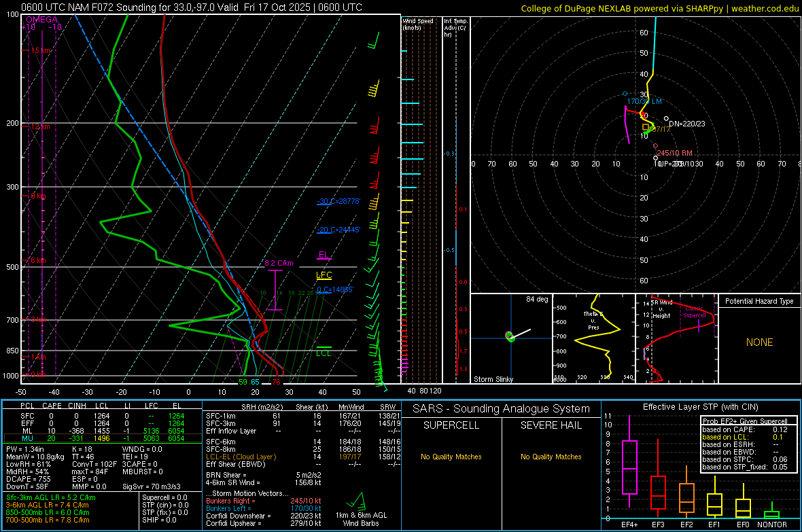Click the 'Sfc-3km AGL LR = 5.2 C/km' line
802x532 pixels.
coord(51,498)
